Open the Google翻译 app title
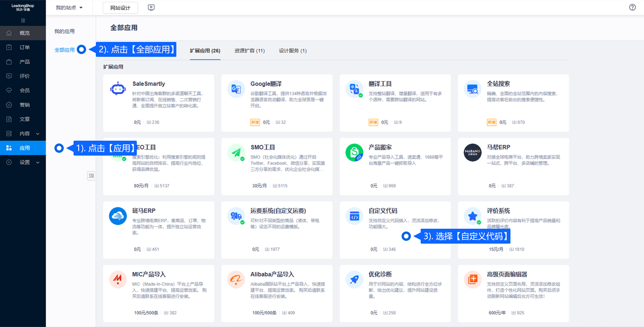The width and height of the screenshot is (644, 327). coord(266,84)
